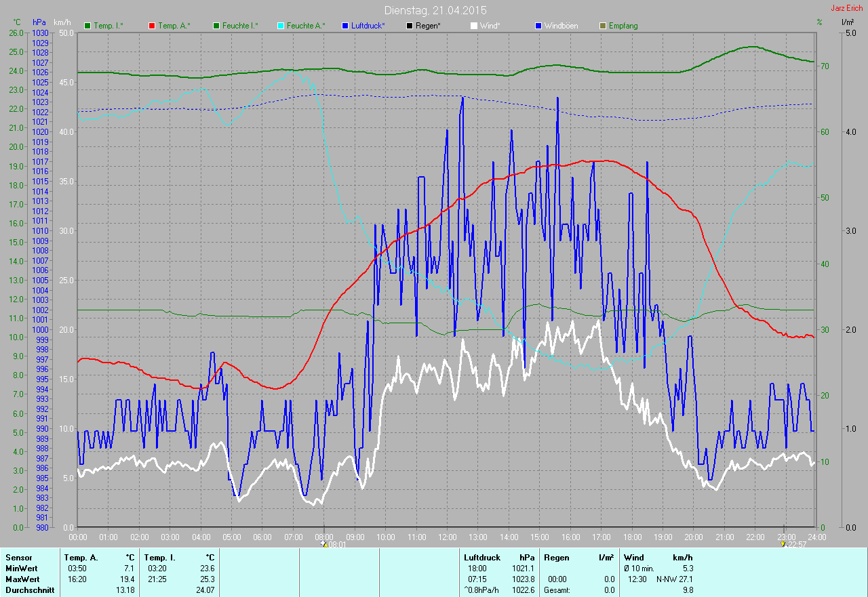
Task: Click the blue Windböen legend square
Action: tap(538, 26)
